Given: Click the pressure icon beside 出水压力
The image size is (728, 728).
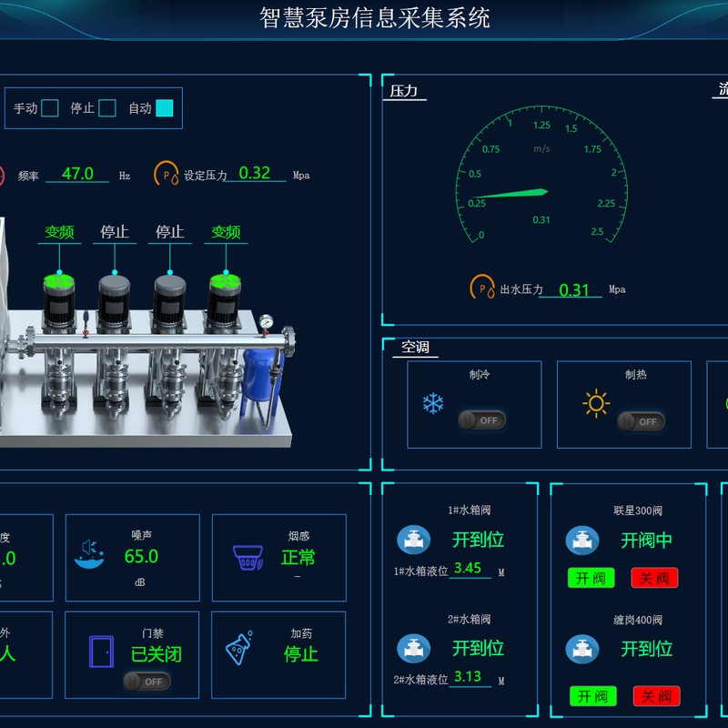Looking at the screenshot, I should [482, 287].
